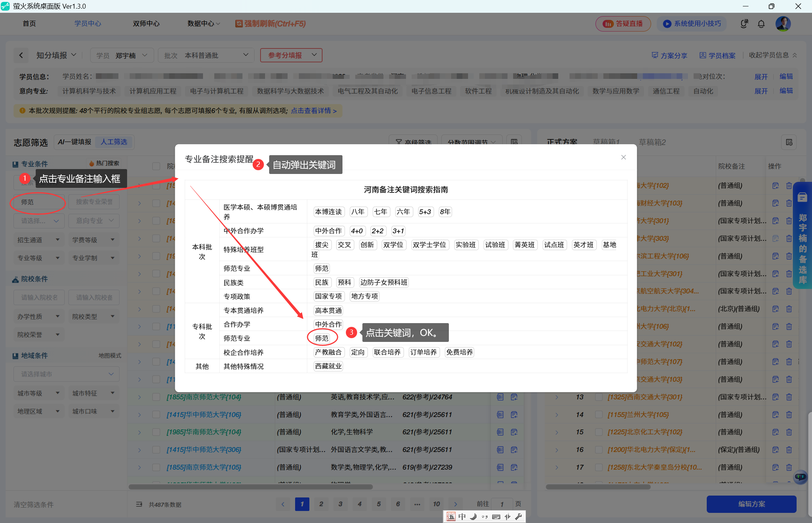Open the 请选择城市 city dropdown
This screenshot has width=812, height=523.
66,374
